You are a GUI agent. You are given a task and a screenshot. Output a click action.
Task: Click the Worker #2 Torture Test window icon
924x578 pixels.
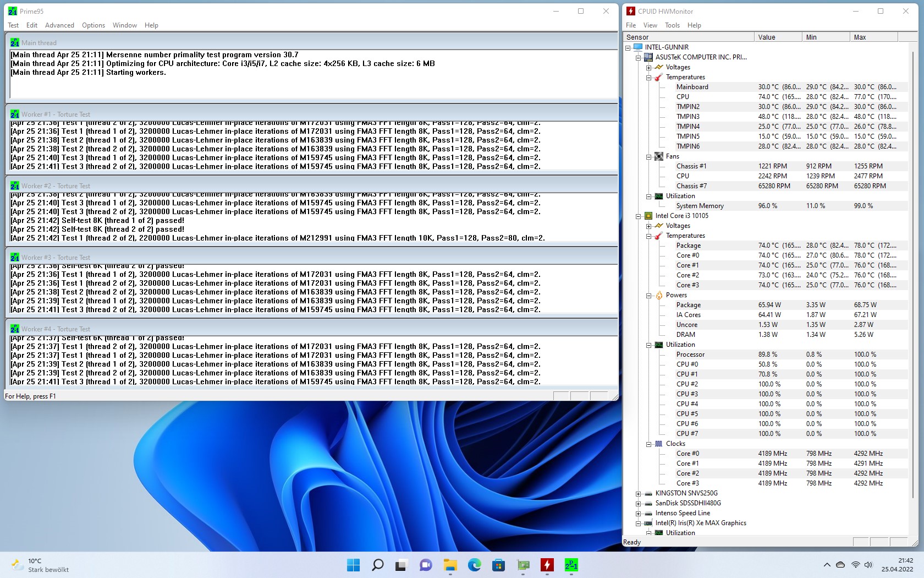point(15,186)
